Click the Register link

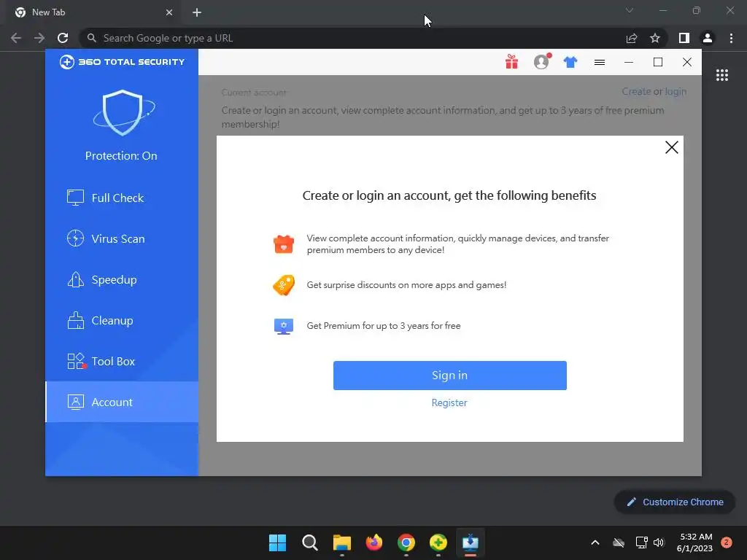pos(449,402)
